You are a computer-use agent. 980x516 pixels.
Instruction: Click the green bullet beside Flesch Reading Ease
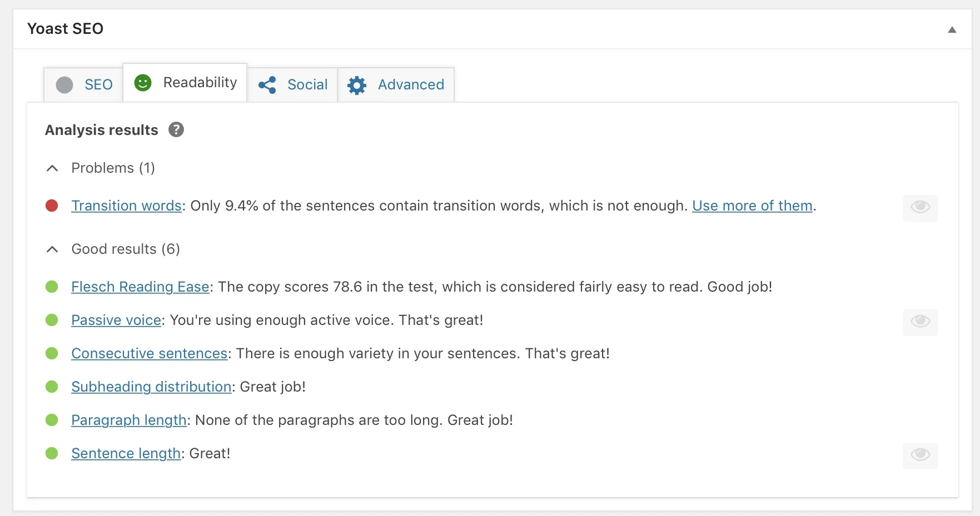click(52, 287)
